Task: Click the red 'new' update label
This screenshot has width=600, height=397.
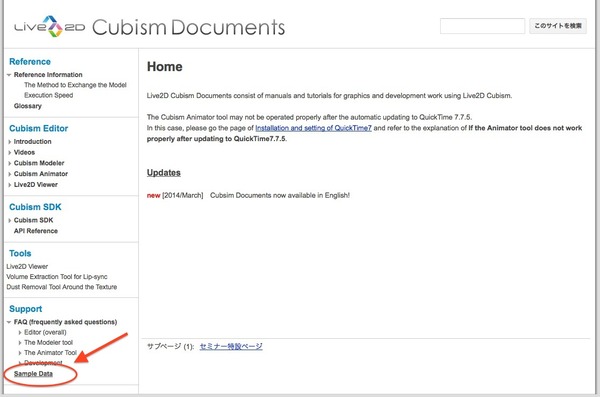Action: coord(153,196)
